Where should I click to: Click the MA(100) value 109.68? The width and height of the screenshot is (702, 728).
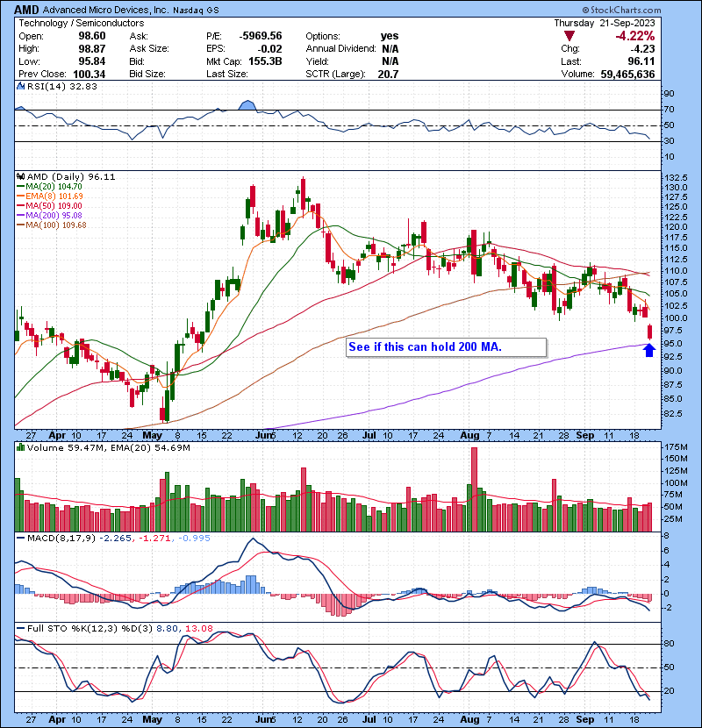coord(74,225)
